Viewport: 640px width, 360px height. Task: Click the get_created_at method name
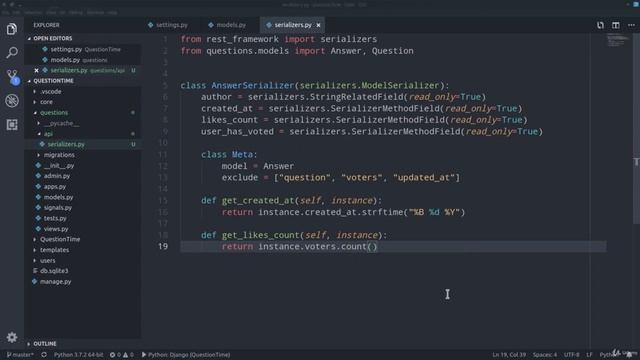click(258, 201)
